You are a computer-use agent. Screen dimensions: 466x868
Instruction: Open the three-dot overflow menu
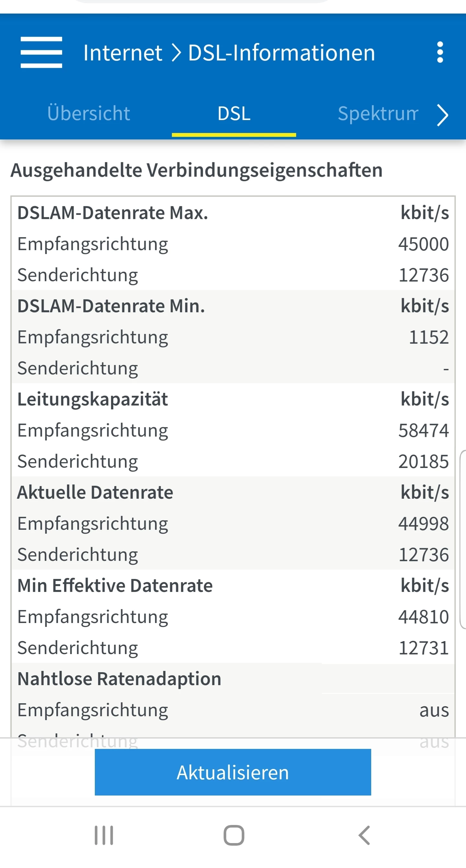point(440,52)
